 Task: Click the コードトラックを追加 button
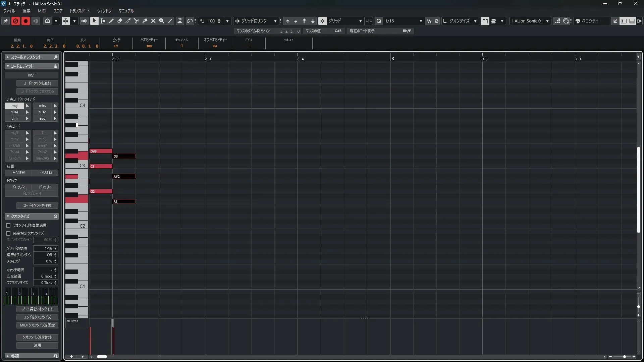pyautogui.click(x=37, y=83)
